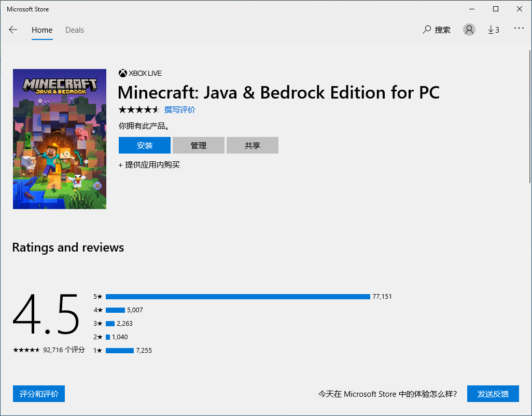This screenshot has width=532, height=416.
Task: Go back with the back arrow
Action: (x=13, y=30)
